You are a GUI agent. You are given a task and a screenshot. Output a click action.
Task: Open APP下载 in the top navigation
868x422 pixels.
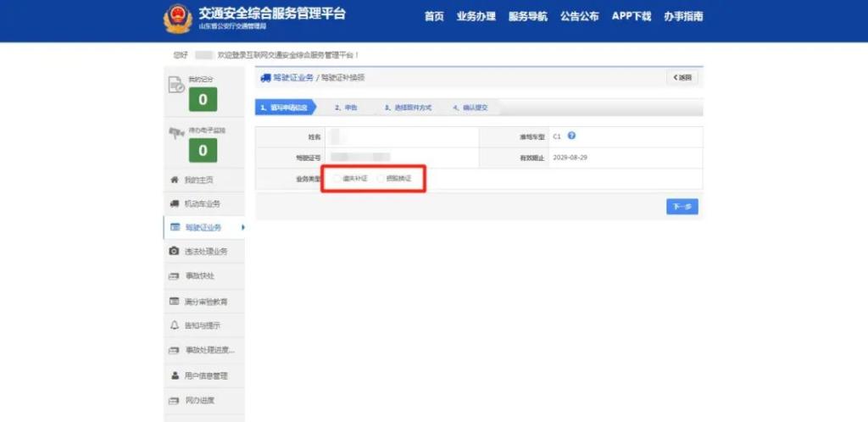[632, 16]
